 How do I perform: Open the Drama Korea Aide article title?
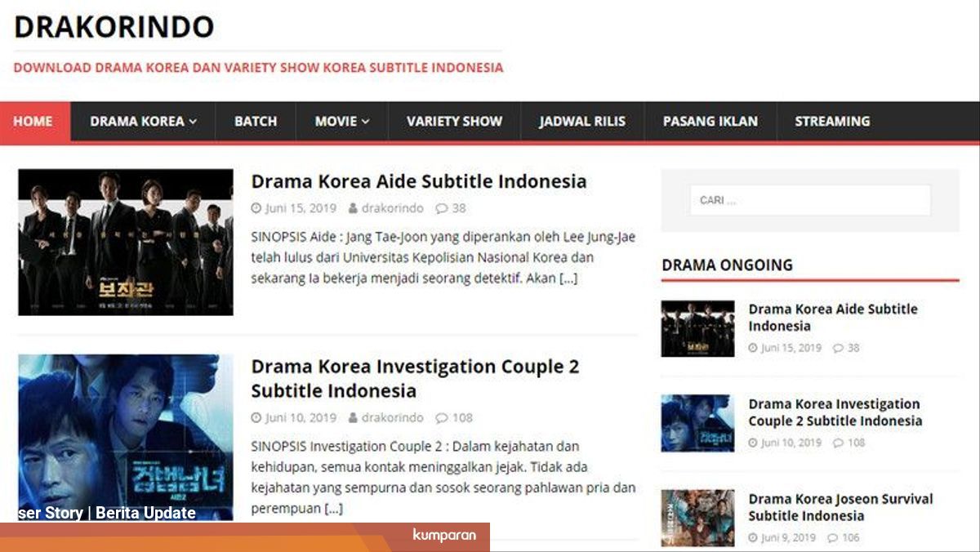pos(419,181)
